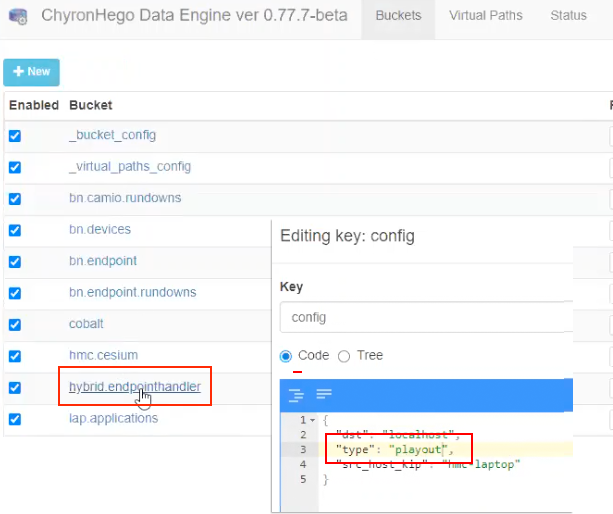613x514 pixels.
Task: Disable the lap.applications bucket checkbox
Action: [x=15, y=419]
